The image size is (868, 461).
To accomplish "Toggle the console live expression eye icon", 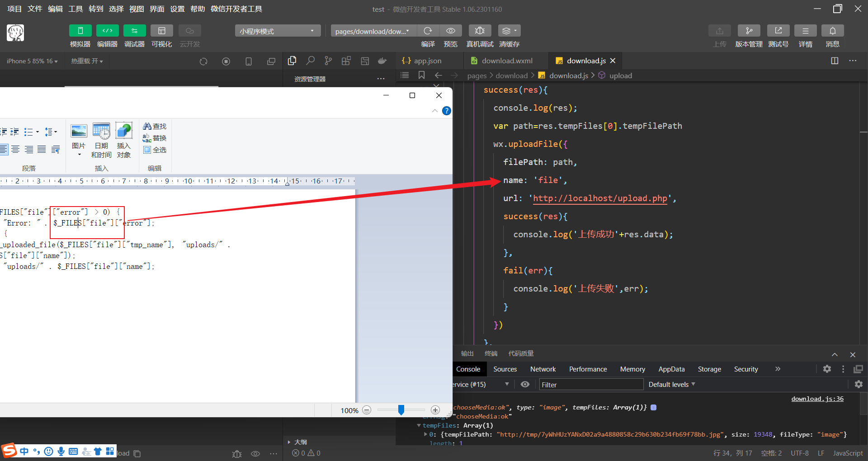I will tap(525, 384).
